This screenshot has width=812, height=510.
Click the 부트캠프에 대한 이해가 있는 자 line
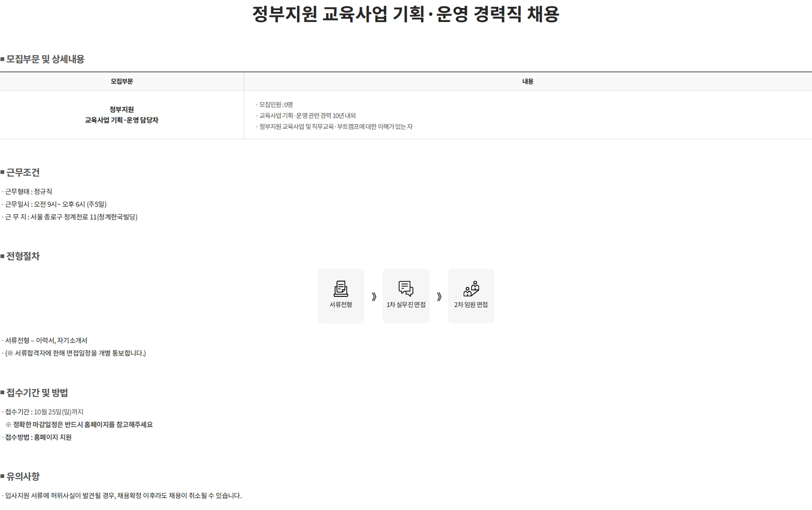pyautogui.click(x=334, y=126)
